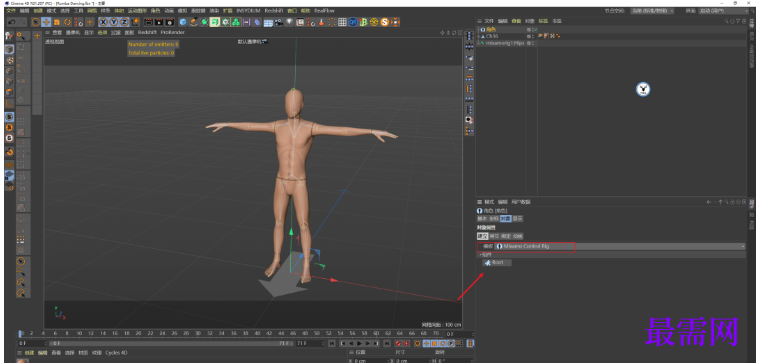
Task: Open the 角色 menu in main menu bar
Action: pos(155,10)
